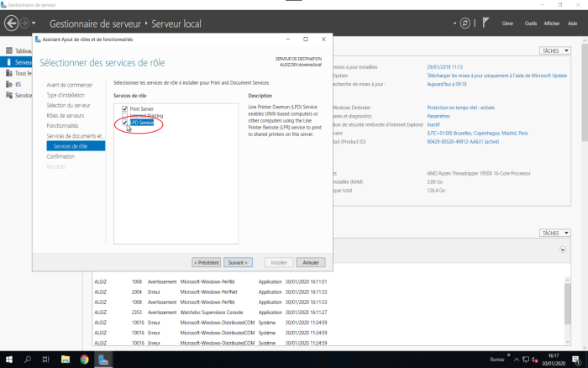This screenshot has height=368, width=588.
Task: Expand the events section TÂCHES dropdown
Action: click(554, 233)
